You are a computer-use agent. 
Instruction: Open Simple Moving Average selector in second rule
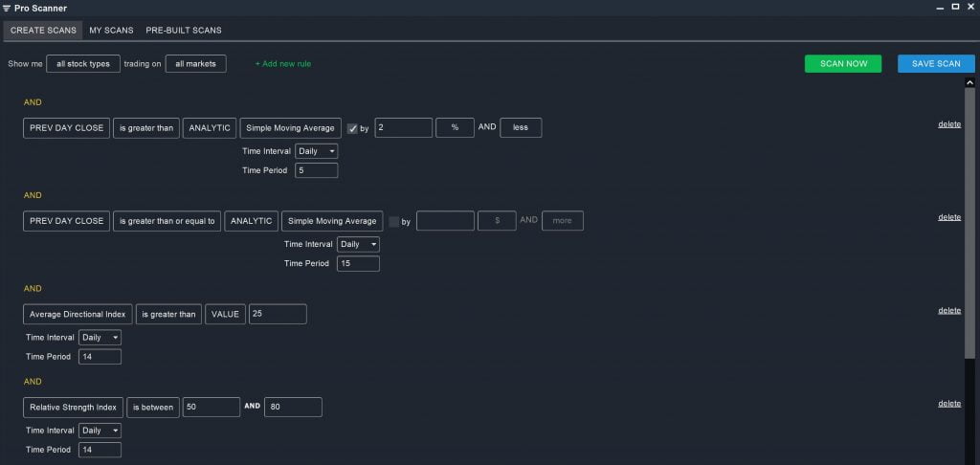point(332,221)
